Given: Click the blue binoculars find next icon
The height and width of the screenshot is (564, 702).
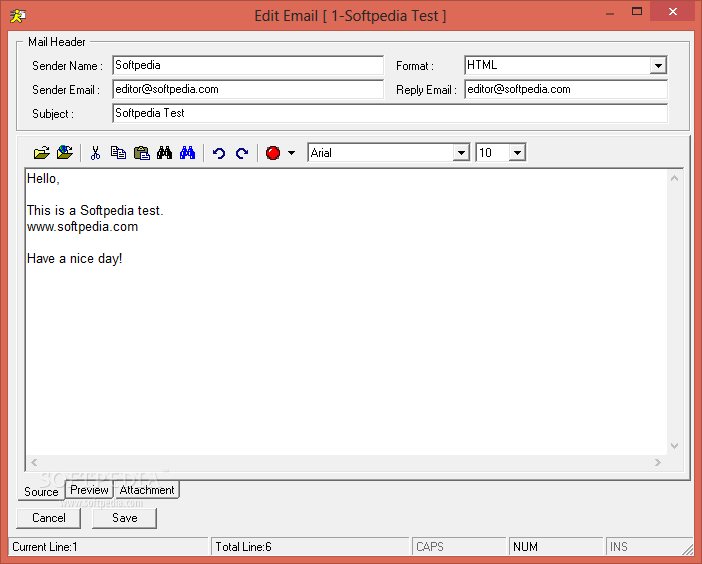Looking at the screenshot, I should pyautogui.click(x=188, y=153).
